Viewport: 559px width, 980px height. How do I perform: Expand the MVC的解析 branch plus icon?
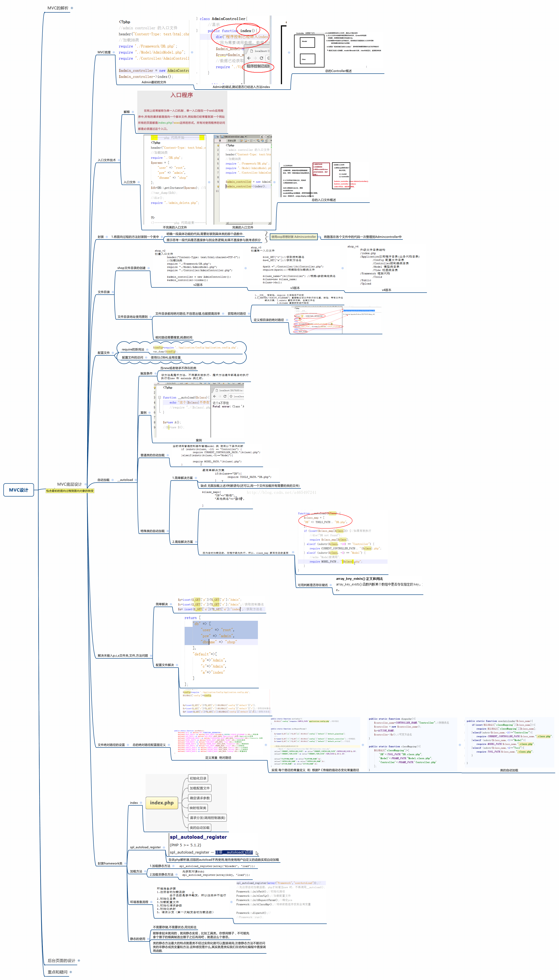point(72,8)
